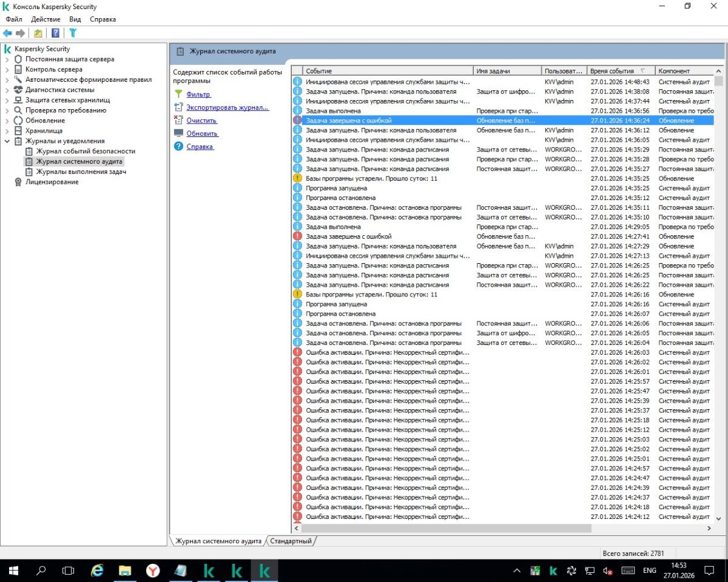728x582 pixels.
Task: Click the cell 27.01.2026 14:38:08
Action: point(620,92)
